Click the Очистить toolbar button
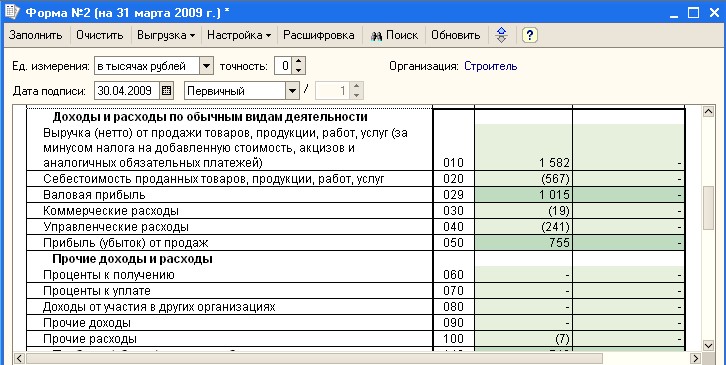Image resolution: width=726 pixels, height=365 pixels. click(100, 35)
